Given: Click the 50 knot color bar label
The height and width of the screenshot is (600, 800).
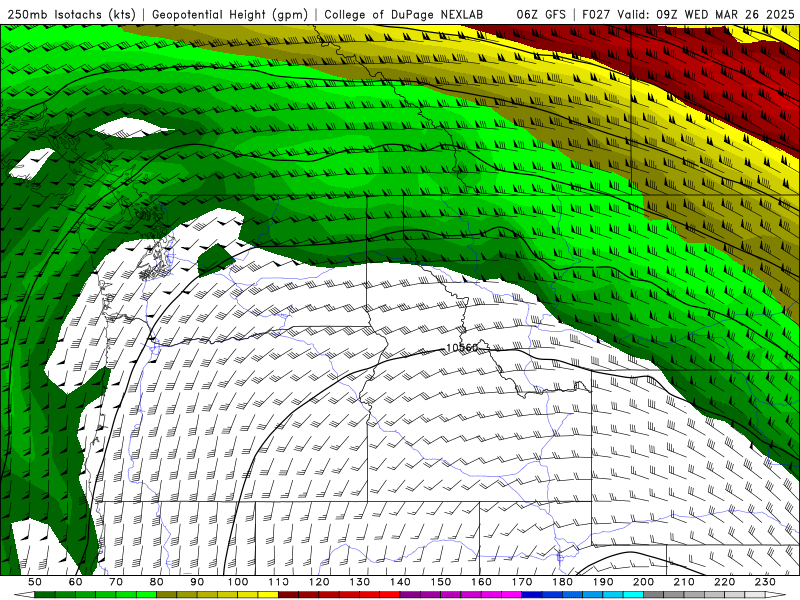Looking at the screenshot, I should coord(35,582).
